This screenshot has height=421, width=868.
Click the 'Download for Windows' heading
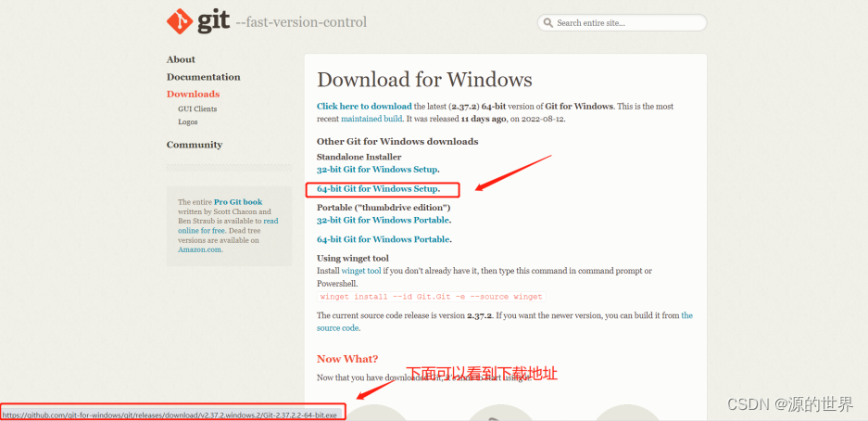pos(424,80)
